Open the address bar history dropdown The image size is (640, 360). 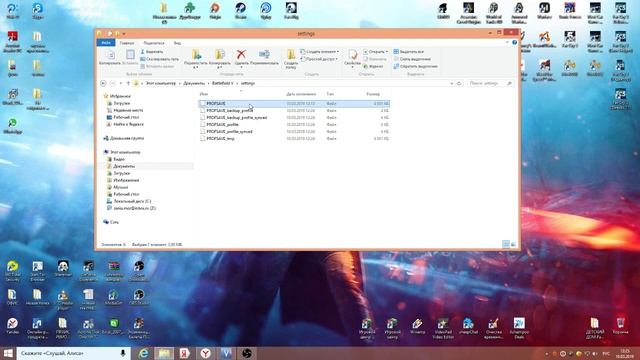(451, 83)
